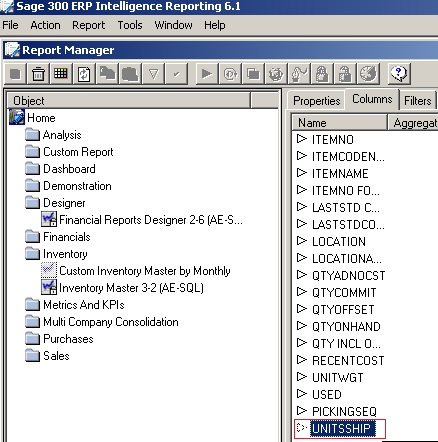This screenshot has height=442, width=438.
Task: Click the Sales folder icon
Action: (32, 355)
